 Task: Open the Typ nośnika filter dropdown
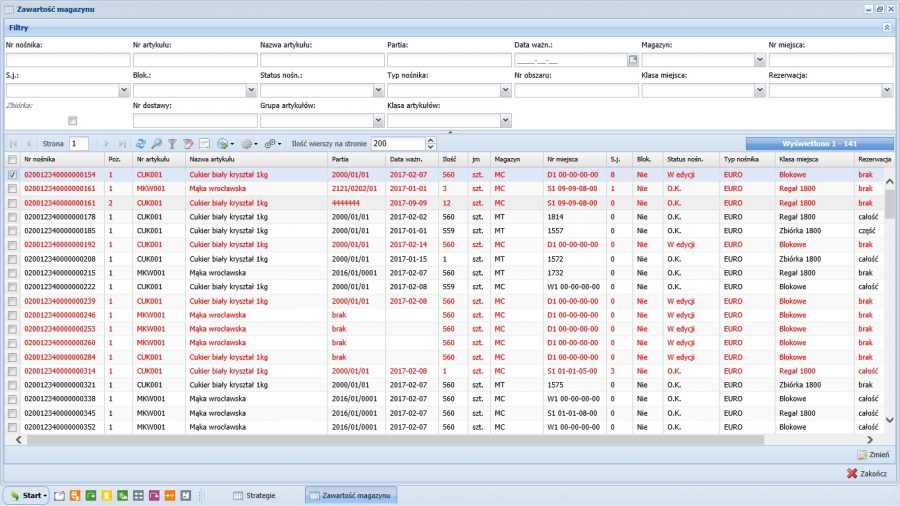505,90
